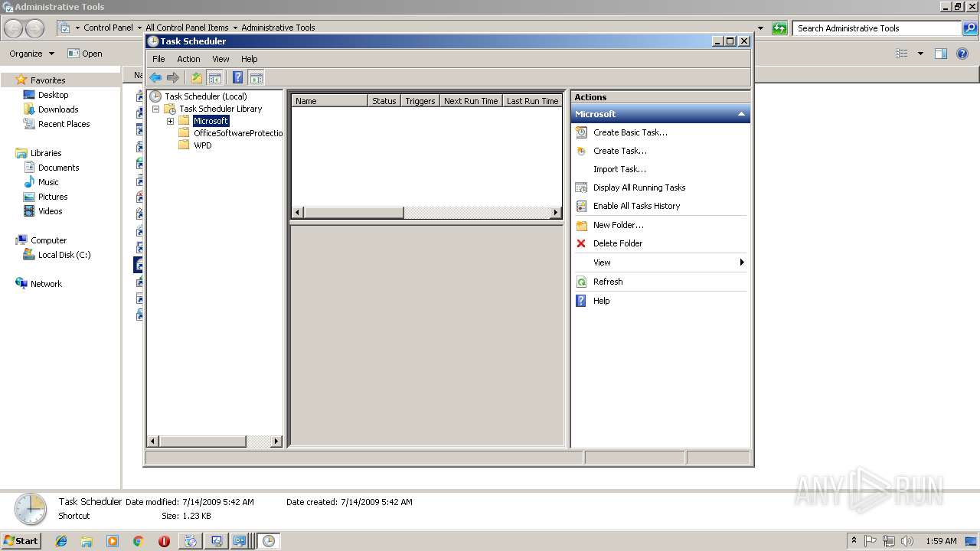The width and height of the screenshot is (980, 551).
Task: Open the View menu in Task Scheduler
Action: click(x=220, y=59)
